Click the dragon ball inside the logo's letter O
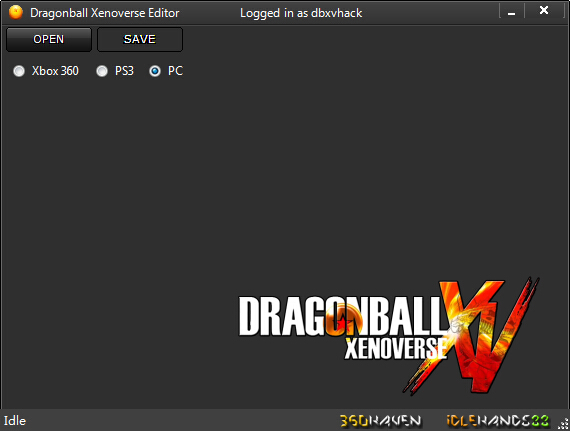The height and width of the screenshot is (431, 570). click(x=344, y=319)
